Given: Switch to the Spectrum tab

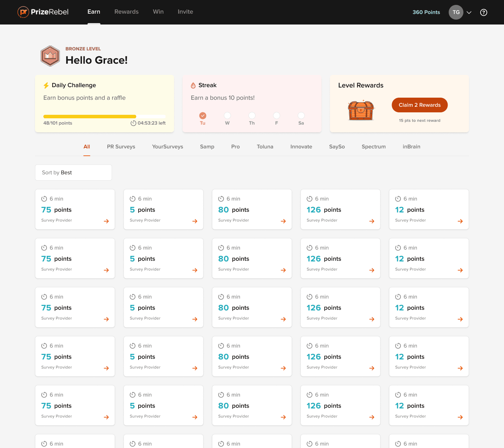Looking at the screenshot, I should (x=374, y=147).
